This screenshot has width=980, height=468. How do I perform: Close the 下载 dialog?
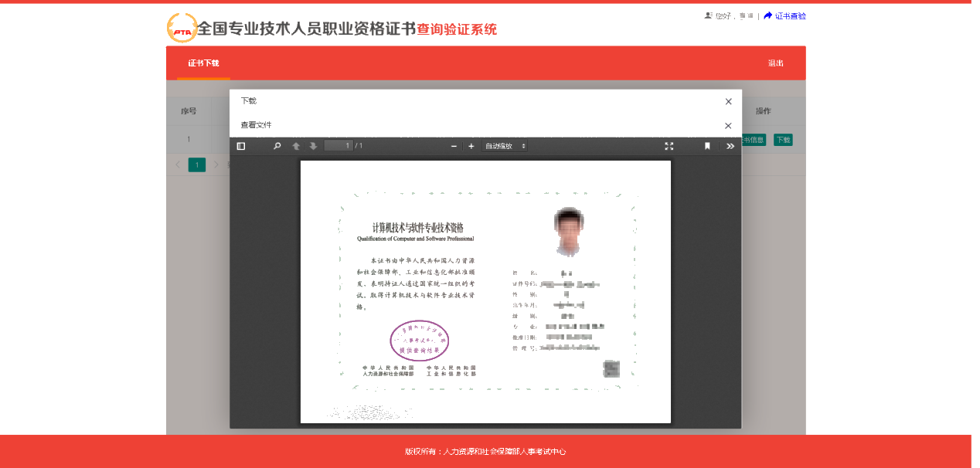(728, 101)
